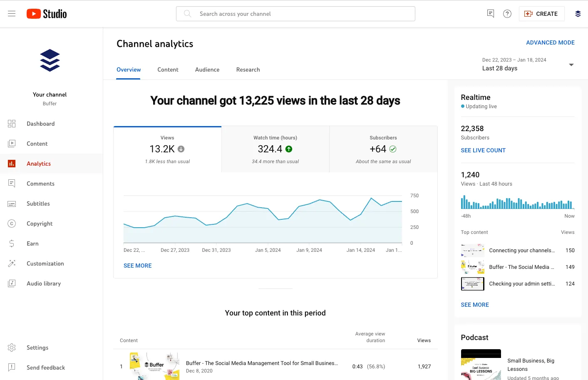Select the Views metric card
Screen dimensions: 588x380
pos(167,149)
